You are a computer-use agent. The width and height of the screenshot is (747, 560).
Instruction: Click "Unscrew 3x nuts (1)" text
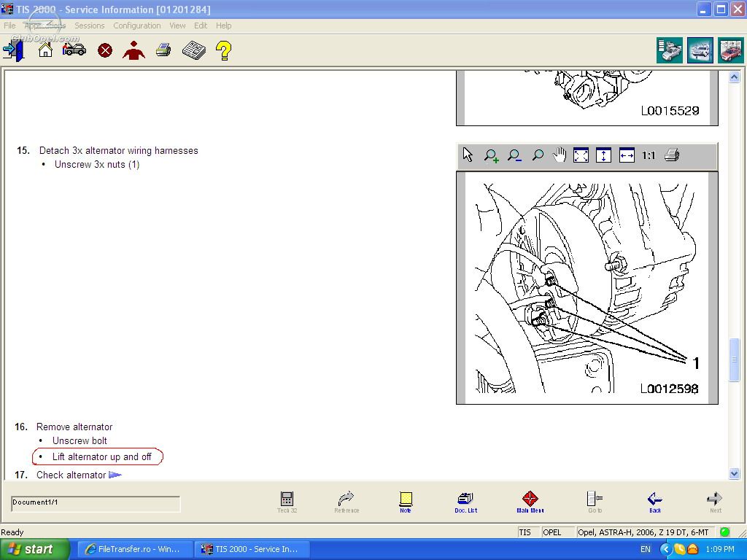(97, 164)
